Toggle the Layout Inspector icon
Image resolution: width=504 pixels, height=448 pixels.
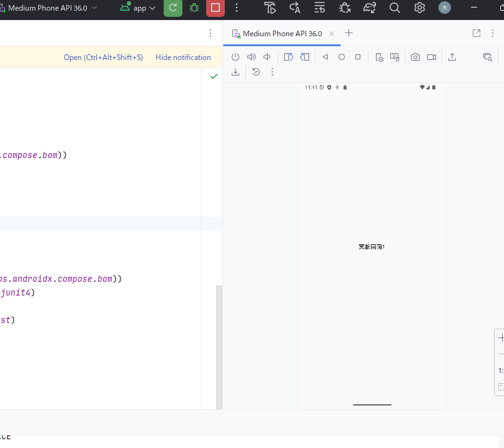[x=488, y=57]
